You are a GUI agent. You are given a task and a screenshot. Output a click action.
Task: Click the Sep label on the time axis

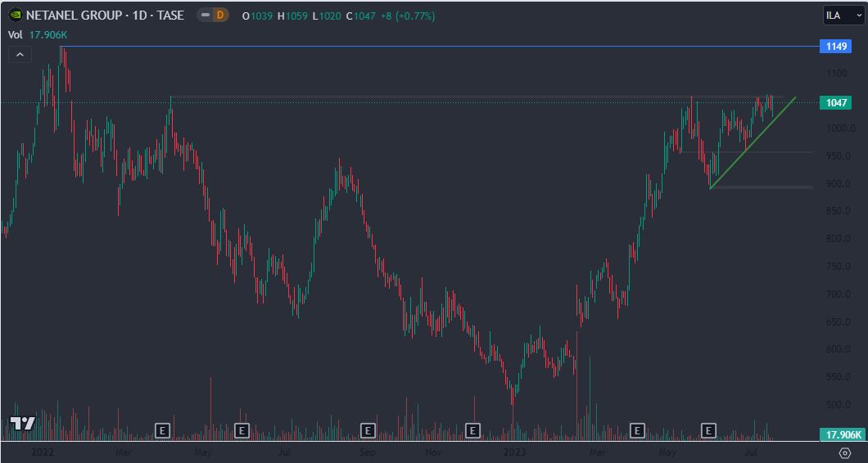[368, 452]
